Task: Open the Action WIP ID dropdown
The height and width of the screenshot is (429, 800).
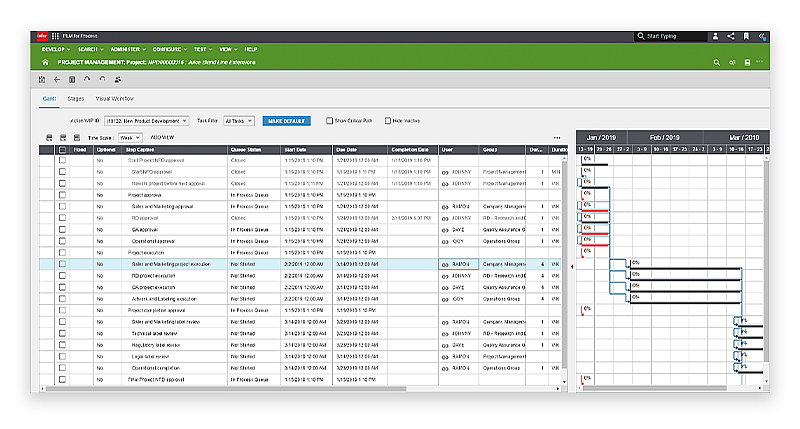Action: pyautogui.click(x=146, y=120)
